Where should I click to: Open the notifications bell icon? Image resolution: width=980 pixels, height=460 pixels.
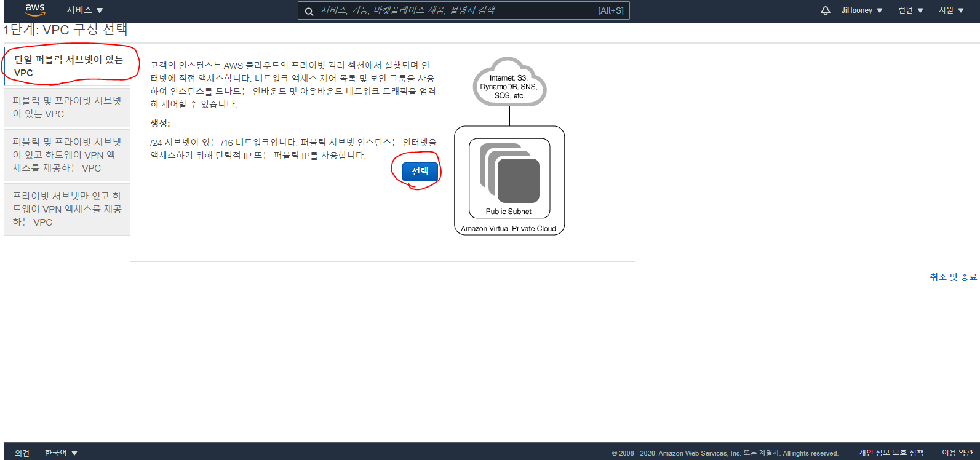(826, 10)
